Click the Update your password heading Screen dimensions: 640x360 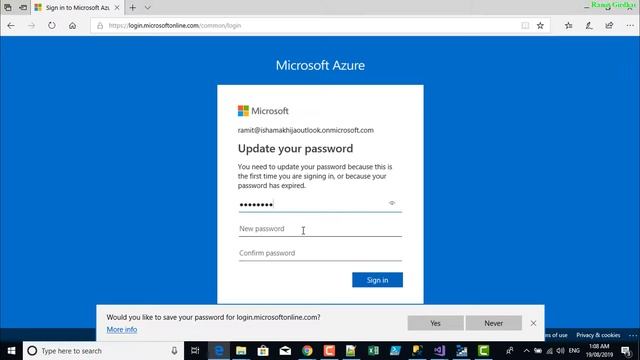coord(296,149)
